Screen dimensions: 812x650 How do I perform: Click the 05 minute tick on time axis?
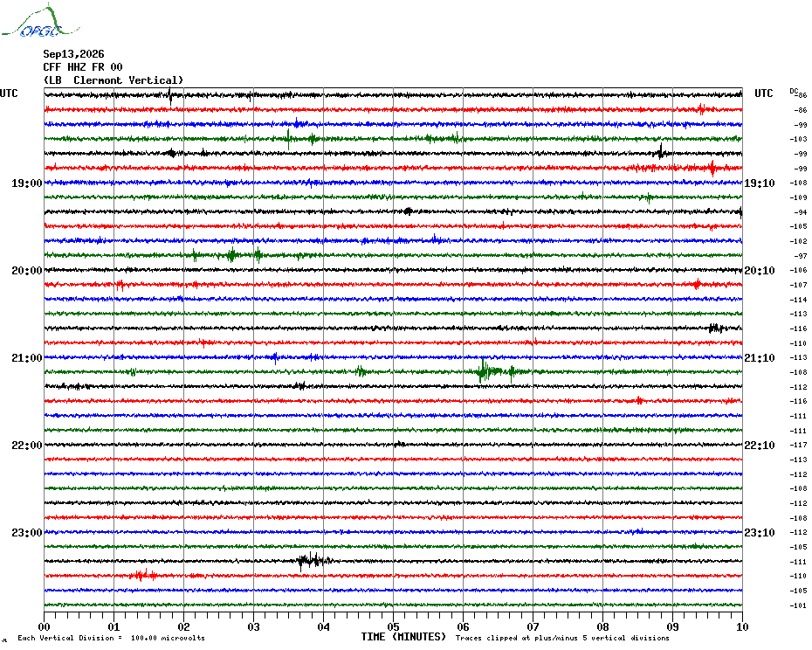(393, 626)
